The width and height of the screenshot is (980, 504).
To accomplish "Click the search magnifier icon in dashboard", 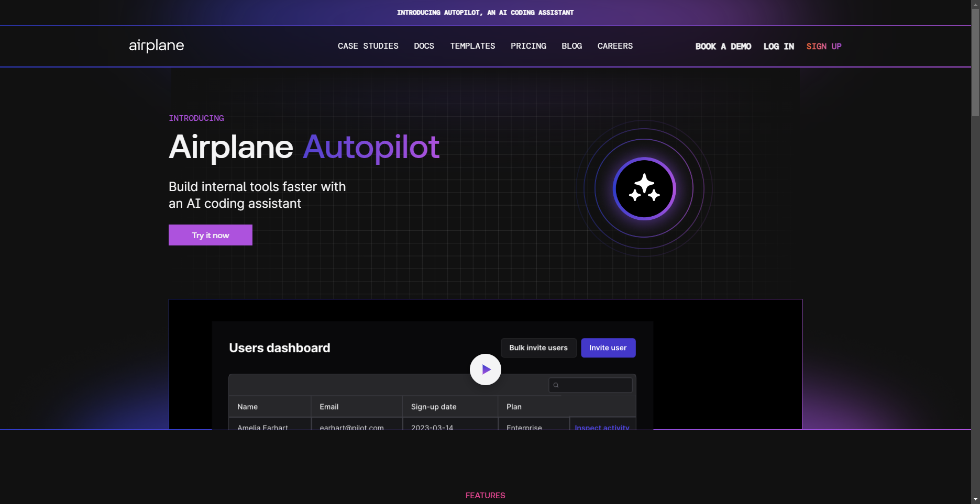I will (x=556, y=385).
